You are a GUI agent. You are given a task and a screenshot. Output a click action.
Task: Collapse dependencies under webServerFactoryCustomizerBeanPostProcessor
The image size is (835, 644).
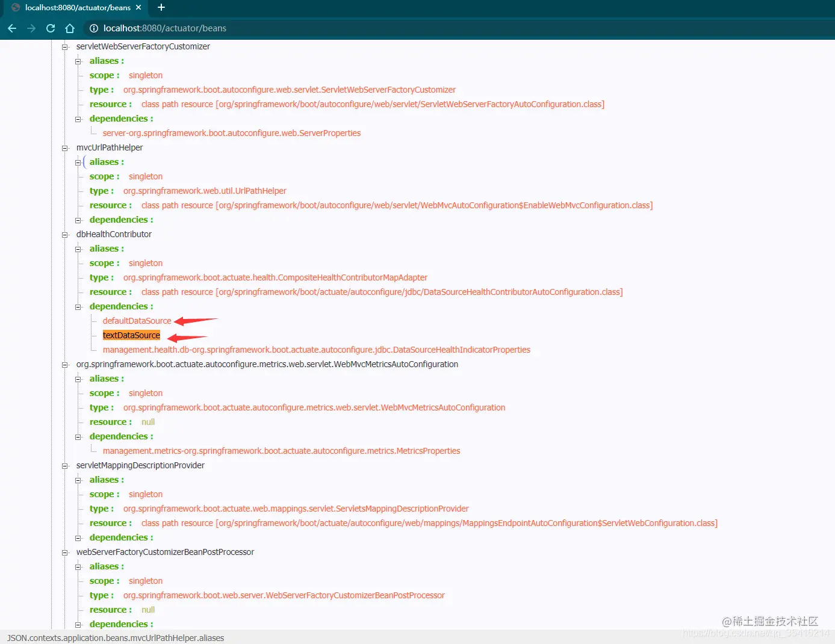78,625
